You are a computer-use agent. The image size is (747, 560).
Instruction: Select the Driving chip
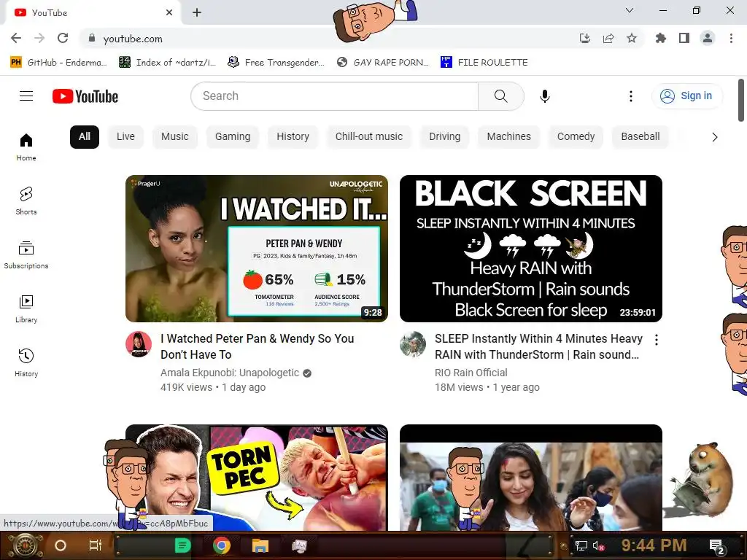(444, 136)
